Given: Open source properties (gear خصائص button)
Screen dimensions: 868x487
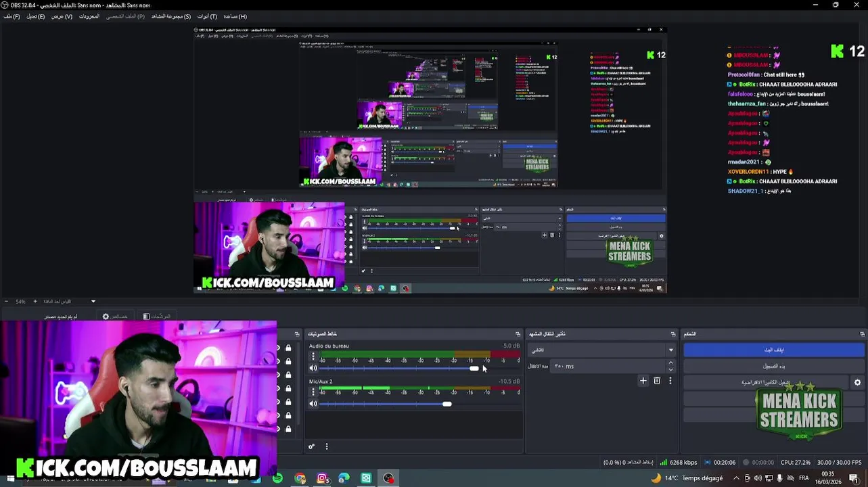Looking at the screenshot, I should (x=115, y=317).
